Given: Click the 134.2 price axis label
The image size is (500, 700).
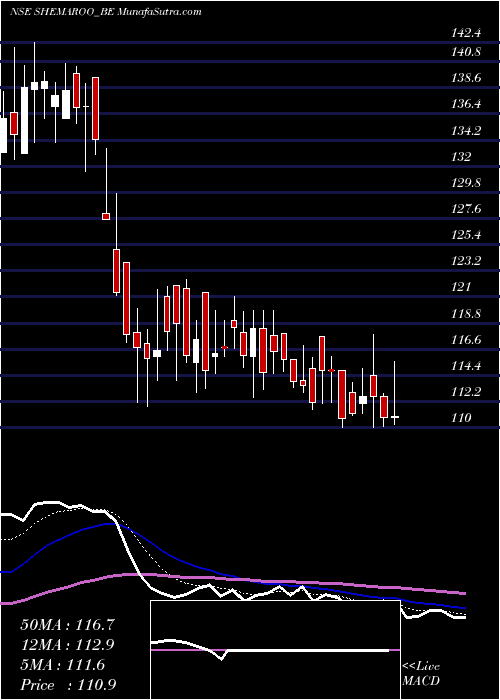Looking at the screenshot, I should 466,131.
